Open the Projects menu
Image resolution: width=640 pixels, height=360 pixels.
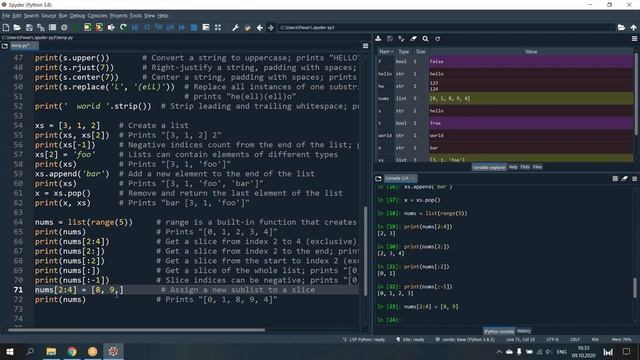[119, 16]
